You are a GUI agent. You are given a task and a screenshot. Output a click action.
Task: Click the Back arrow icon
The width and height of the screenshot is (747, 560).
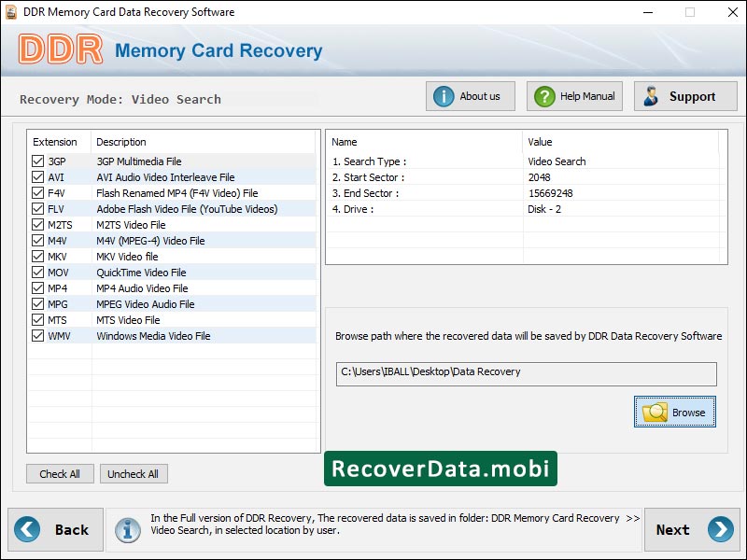(29, 529)
